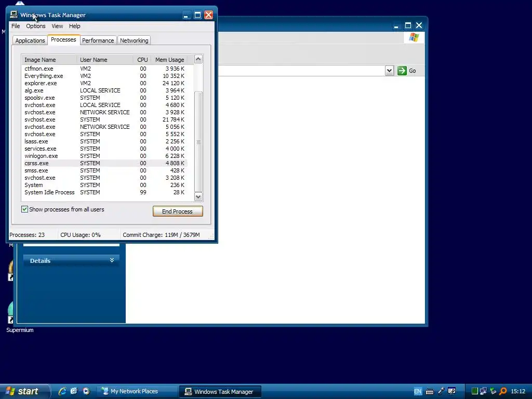Expand the Details panel in My Network Places
Viewport: 532px width, 399px height.
(112, 260)
